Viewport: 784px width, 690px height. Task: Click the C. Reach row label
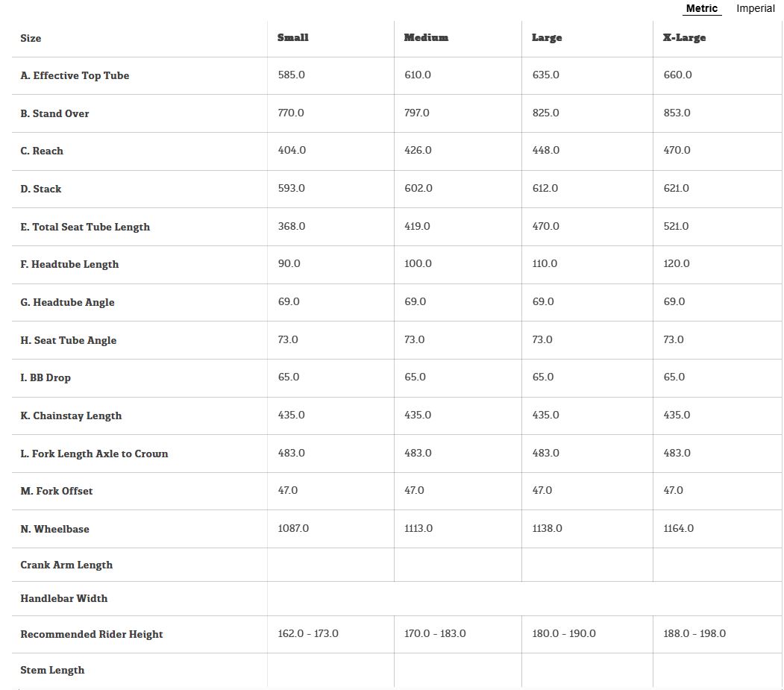point(42,151)
